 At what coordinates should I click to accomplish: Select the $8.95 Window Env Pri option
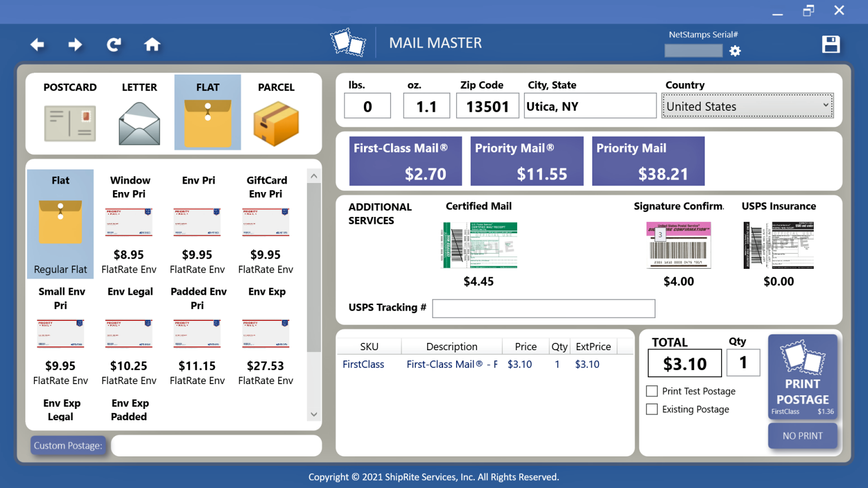(129, 222)
